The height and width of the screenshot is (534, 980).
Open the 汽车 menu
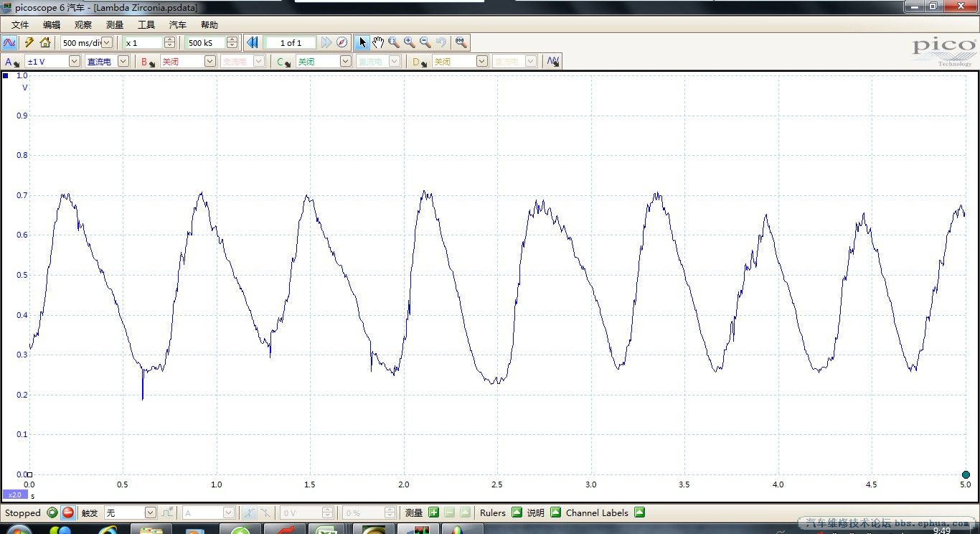pos(178,24)
